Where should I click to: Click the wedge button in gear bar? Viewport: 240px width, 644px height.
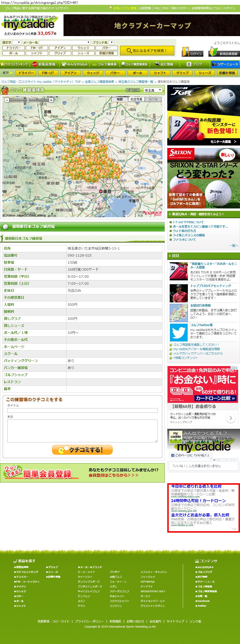(93, 73)
